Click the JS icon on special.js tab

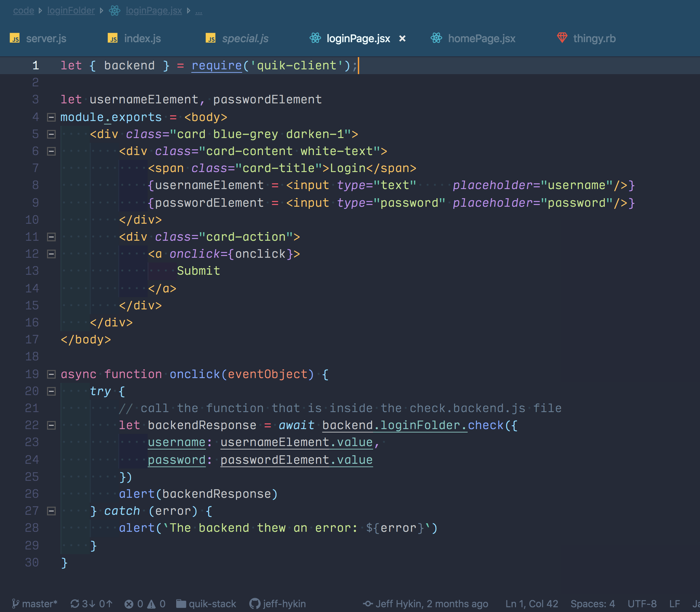211,38
